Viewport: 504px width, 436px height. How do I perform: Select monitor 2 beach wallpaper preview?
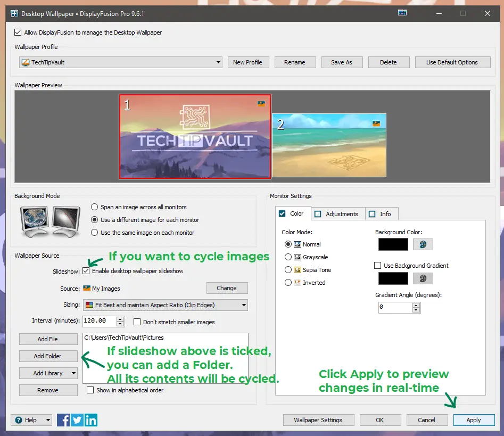(329, 145)
